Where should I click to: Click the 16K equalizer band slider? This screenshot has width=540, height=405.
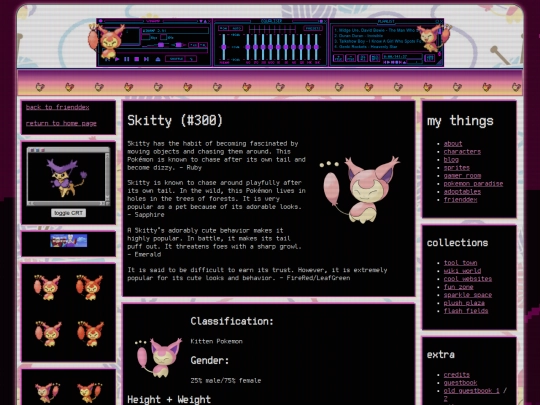pyautogui.click(x=316, y=47)
